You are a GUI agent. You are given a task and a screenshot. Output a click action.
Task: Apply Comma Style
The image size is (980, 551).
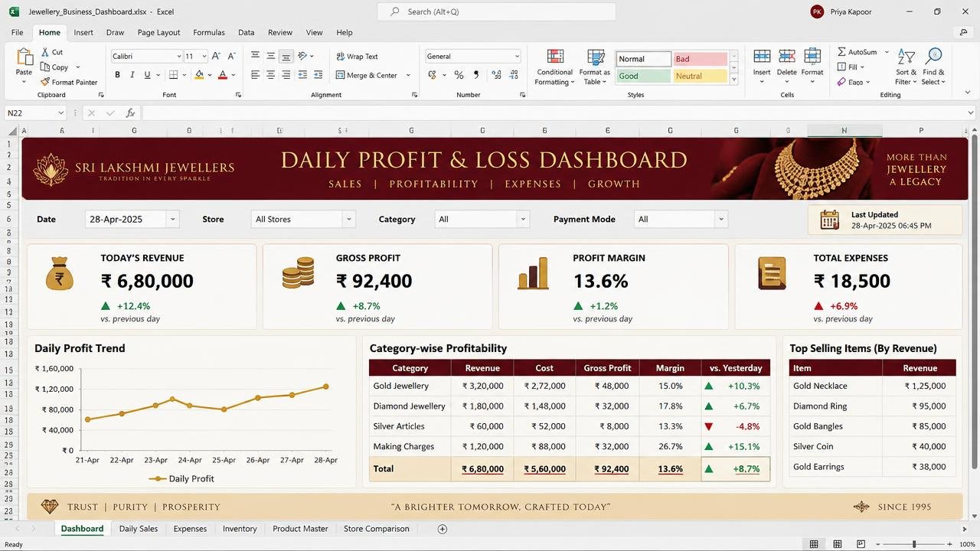click(x=477, y=75)
